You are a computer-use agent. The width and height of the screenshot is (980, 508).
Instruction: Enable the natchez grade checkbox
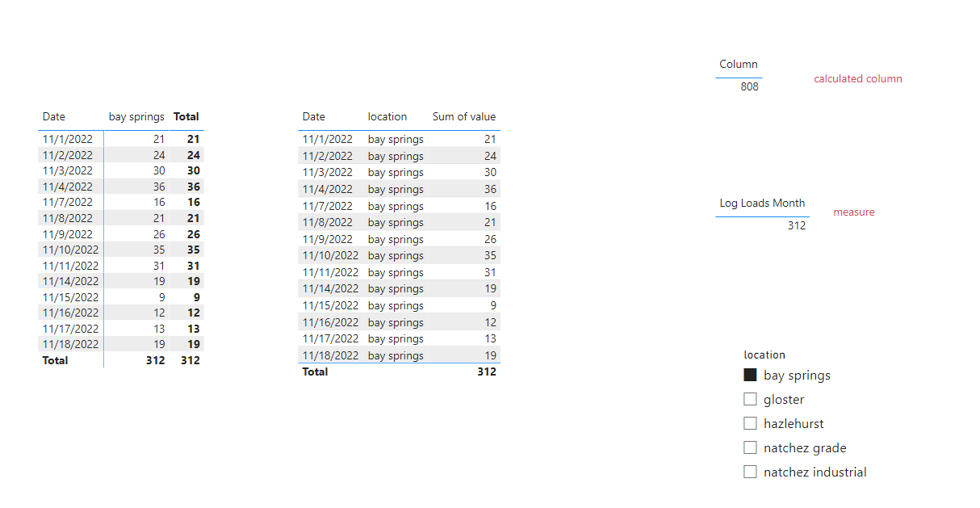point(750,447)
